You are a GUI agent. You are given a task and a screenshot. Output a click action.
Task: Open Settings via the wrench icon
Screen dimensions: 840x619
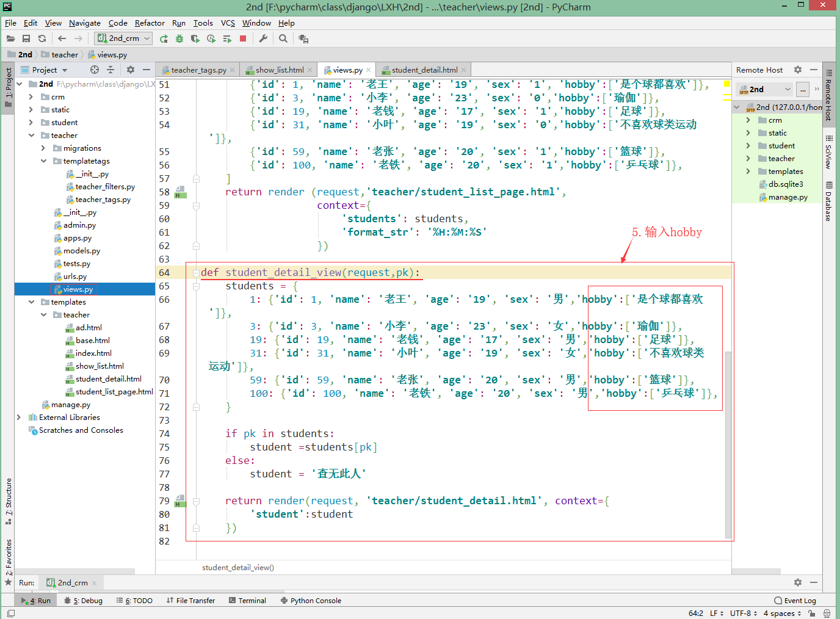click(263, 38)
